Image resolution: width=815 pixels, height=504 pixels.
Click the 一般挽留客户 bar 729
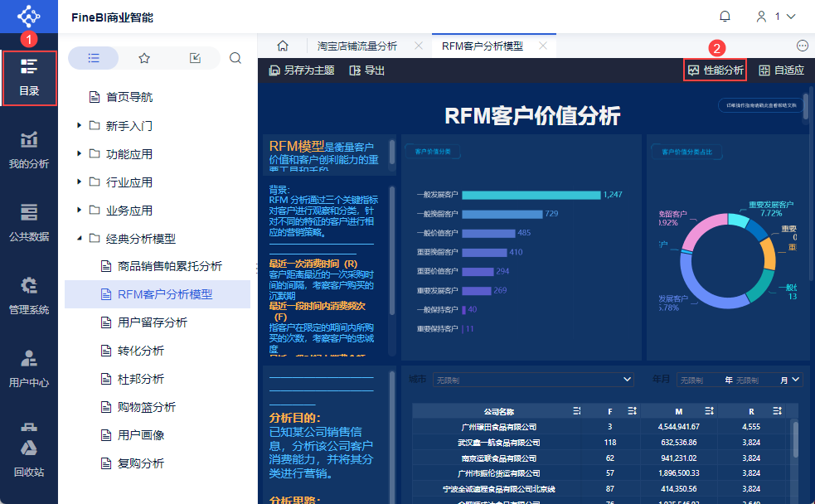502,214
